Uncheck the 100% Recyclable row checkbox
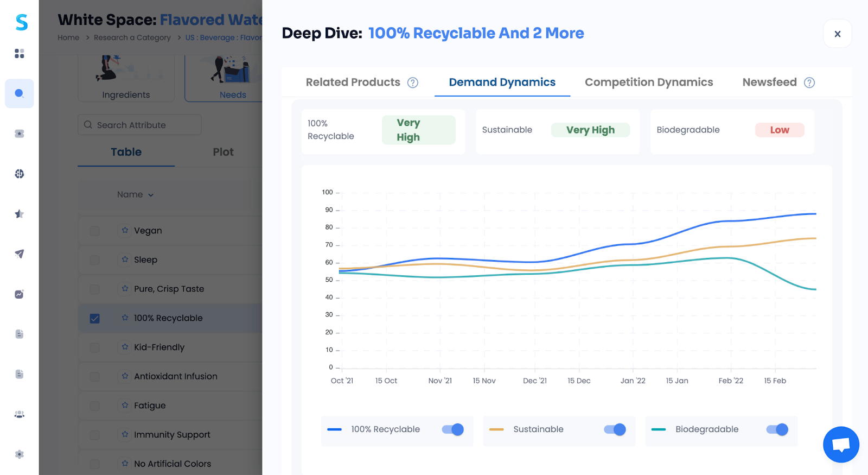The width and height of the screenshot is (868, 475). pos(95,318)
